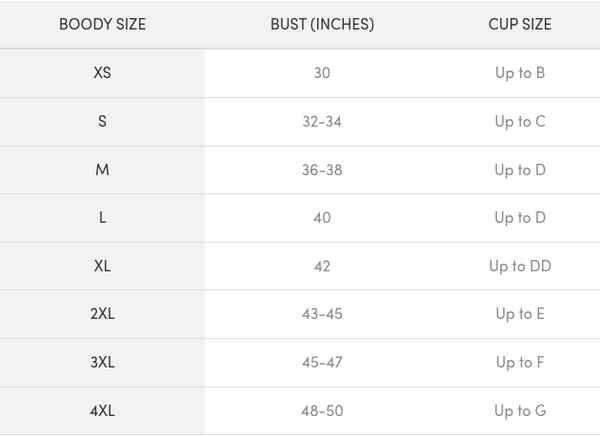The width and height of the screenshot is (600, 436).
Task: Select the L size cell
Action: coord(102,218)
